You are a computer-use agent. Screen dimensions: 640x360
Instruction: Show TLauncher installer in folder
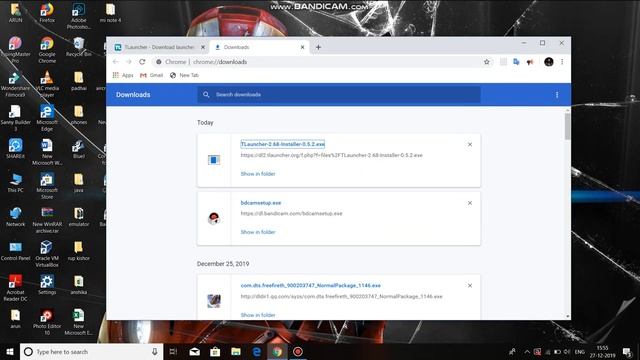click(258, 174)
